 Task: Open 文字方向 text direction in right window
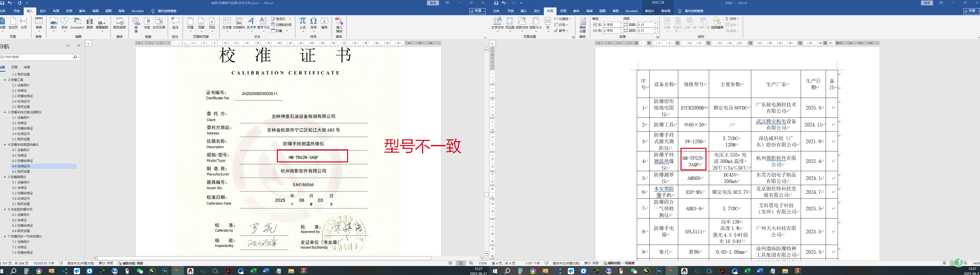coord(497,24)
